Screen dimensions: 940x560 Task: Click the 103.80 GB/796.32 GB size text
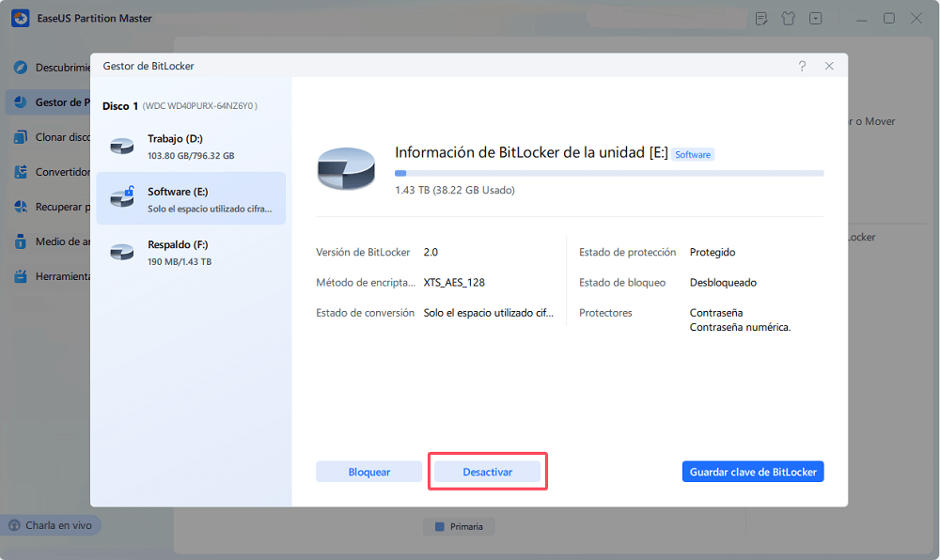point(191,156)
